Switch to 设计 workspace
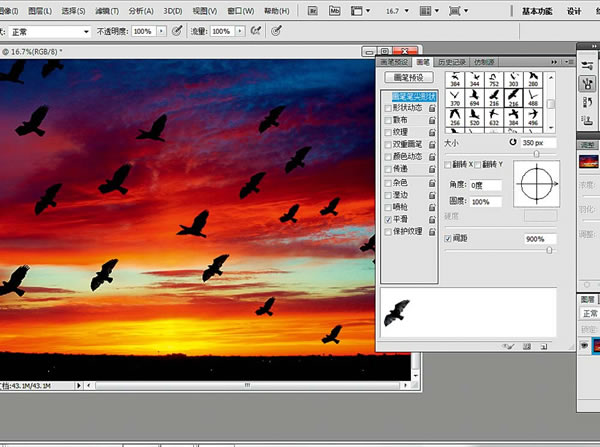The width and height of the screenshot is (600, 447). [574, 11]
